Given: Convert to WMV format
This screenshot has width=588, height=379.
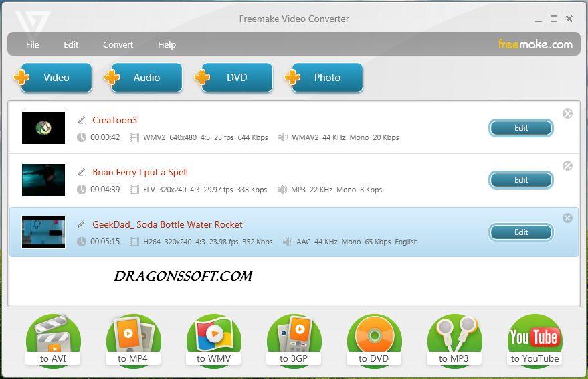Looking at the screenshot, I should [213, 341].
